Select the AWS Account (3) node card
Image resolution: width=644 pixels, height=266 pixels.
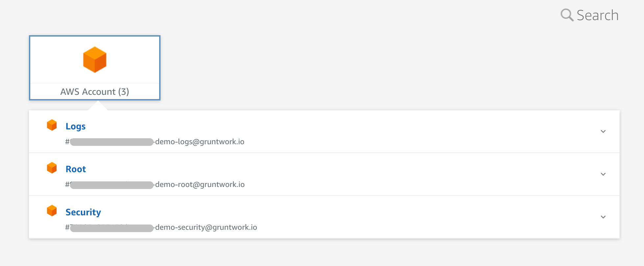[x=94, y=67]
